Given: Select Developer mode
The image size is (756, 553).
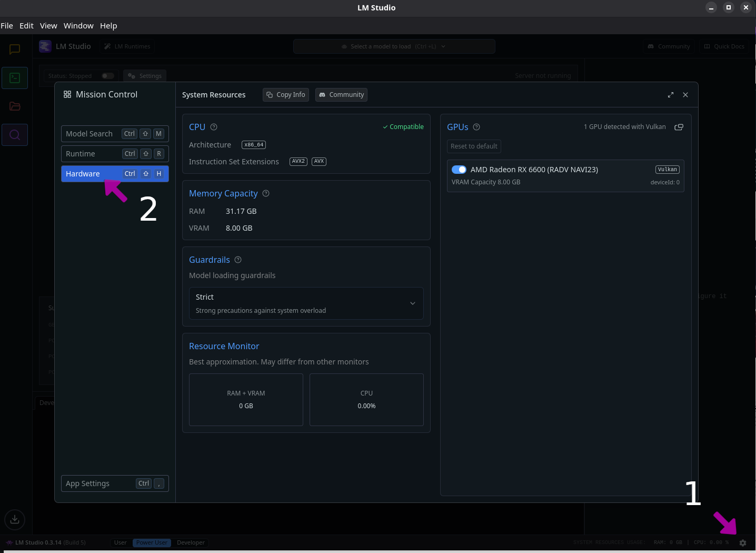Looking at the screenshot, I should tap(191, 542).
